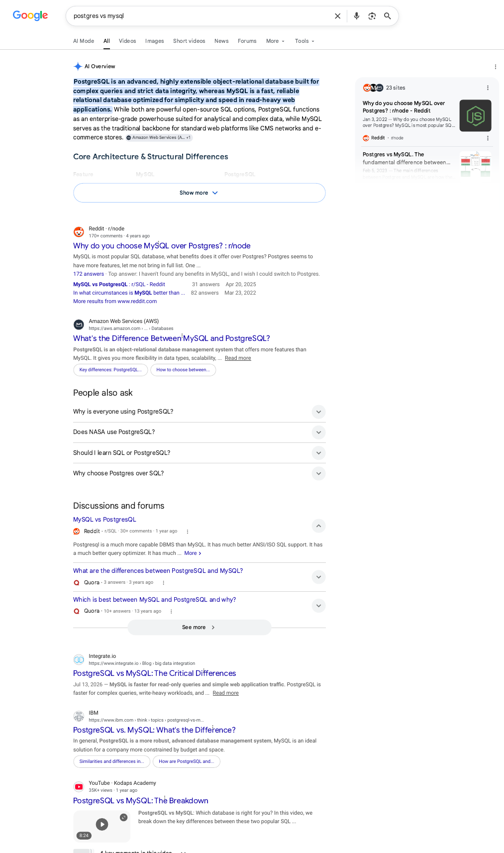Click the Integrate.io favicon
504x853 pixels.
pos(79,659)
